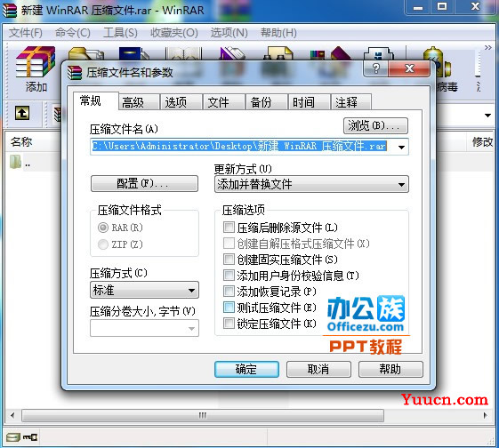
Task: Check 压缩后删除源文件 (L) checkbox
Action: pyautogui.click(x=229, y=227)
